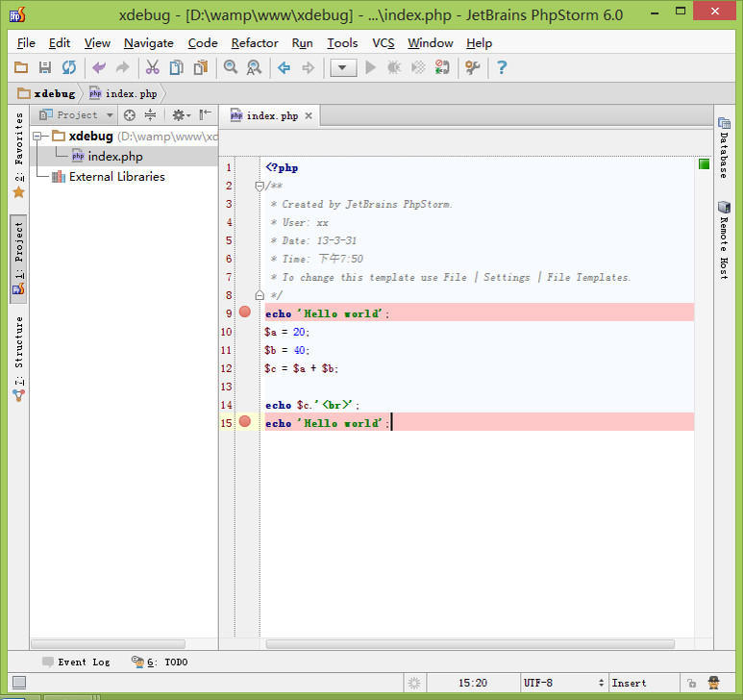
Task: Click the Insert mode indicator
Action: coord(629,683)
